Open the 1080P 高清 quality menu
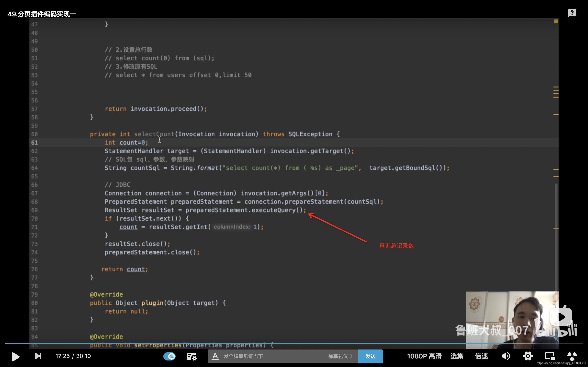The image size is (588, 367). 424,356
